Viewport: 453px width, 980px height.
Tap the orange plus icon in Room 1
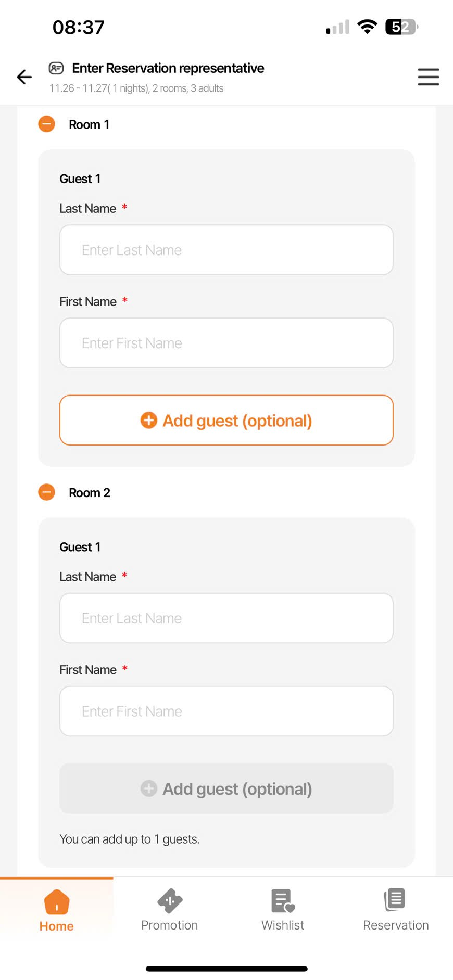pos(149,420)
